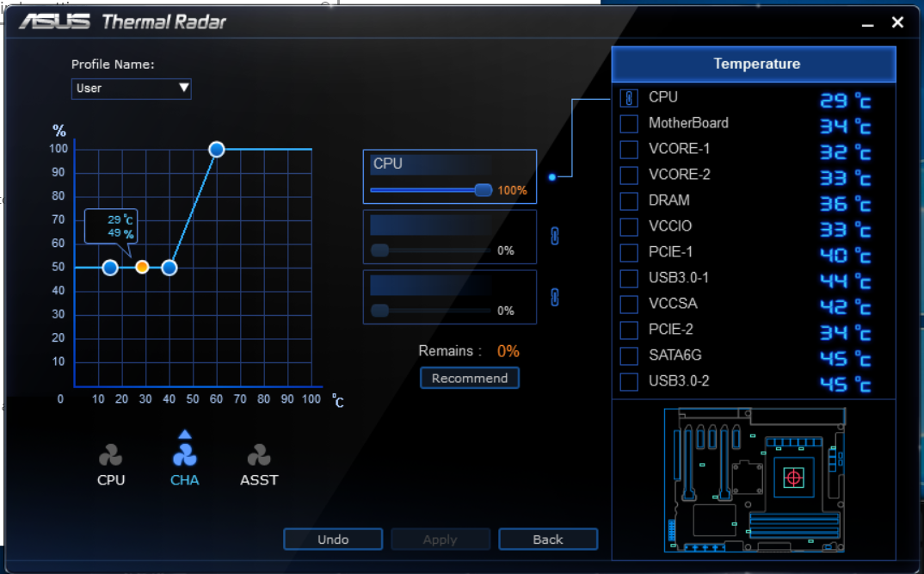
Task: Click the ASUS logo in title bar
Action: coord(55,22)
